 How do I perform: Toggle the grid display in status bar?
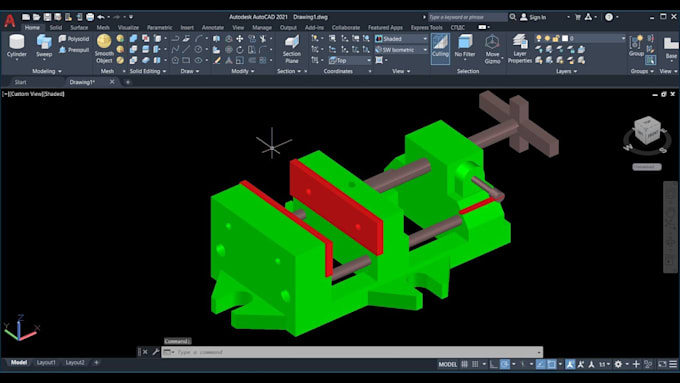[464, 364]
